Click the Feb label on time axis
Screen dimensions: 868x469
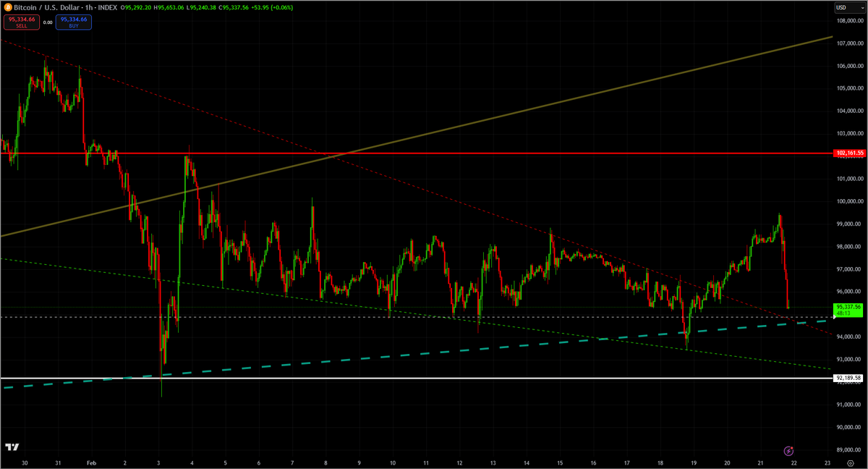[x=91, y=462]
